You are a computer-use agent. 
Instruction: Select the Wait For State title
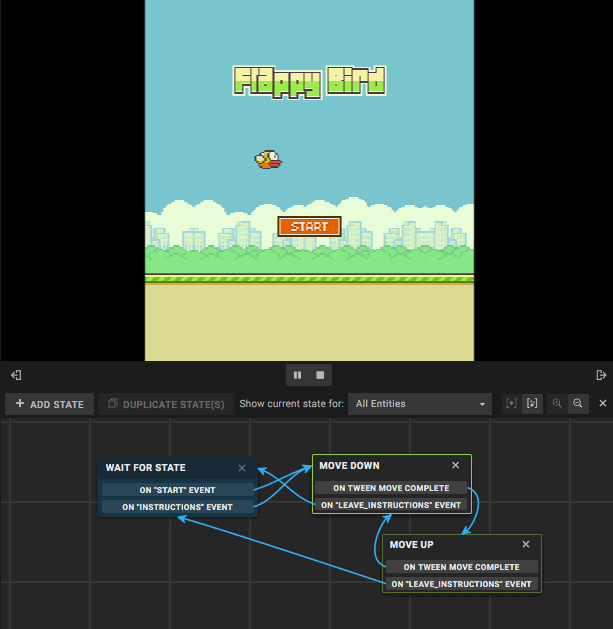(x=146, y=468)
